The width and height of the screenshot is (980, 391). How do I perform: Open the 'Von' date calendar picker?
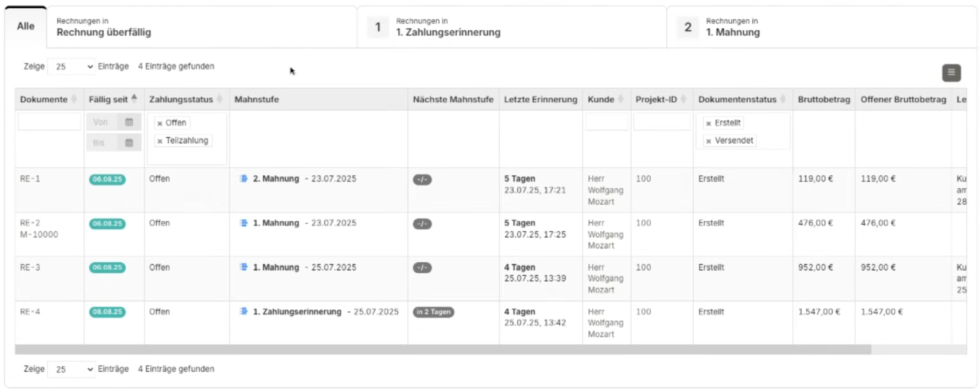[129, 122]
